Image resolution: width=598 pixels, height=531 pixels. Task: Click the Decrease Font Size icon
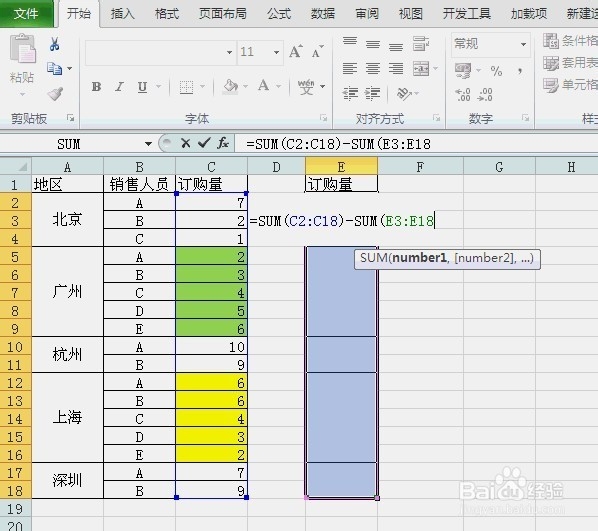tap(318, 51)
